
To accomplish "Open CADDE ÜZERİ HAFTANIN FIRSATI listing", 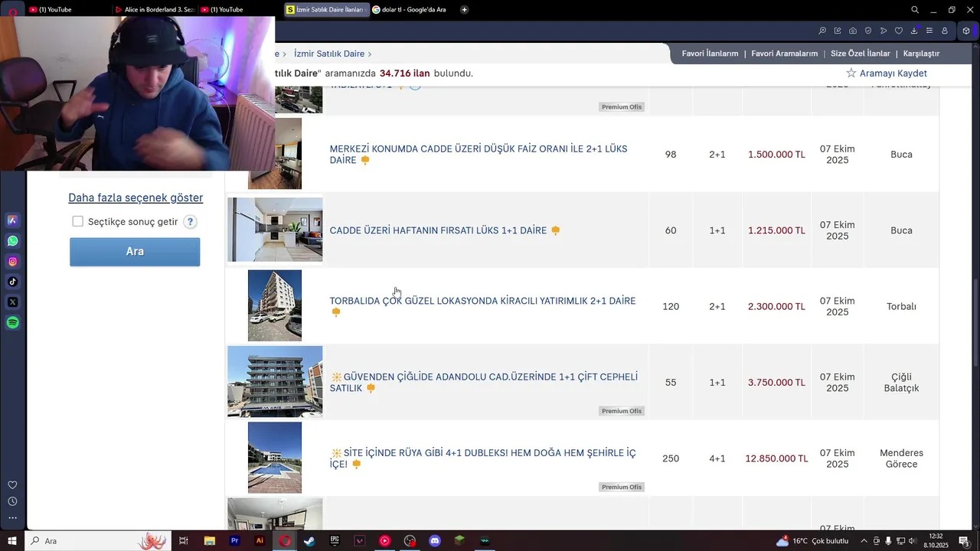I will (x=438, y=230).
